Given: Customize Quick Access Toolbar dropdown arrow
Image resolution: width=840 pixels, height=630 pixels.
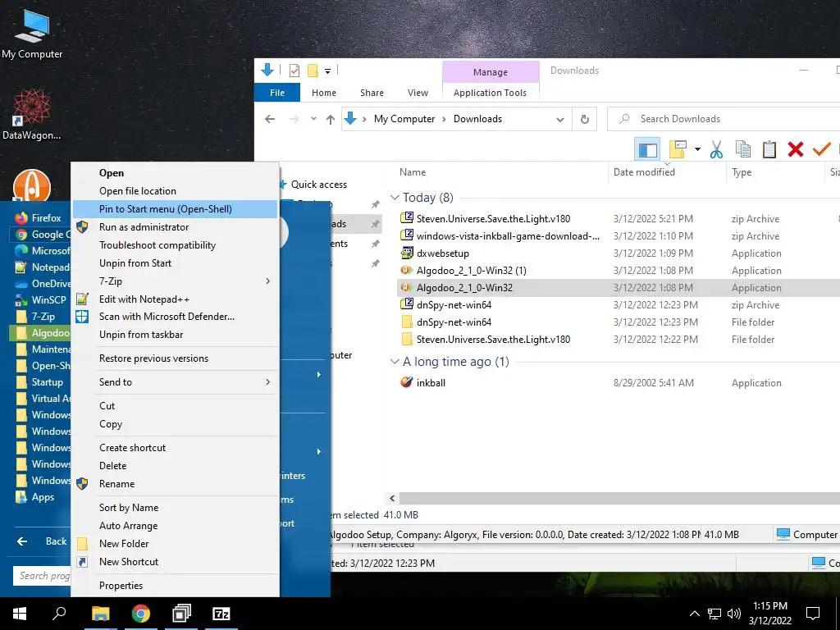Looking at the screenshot, I should [327, 71].
